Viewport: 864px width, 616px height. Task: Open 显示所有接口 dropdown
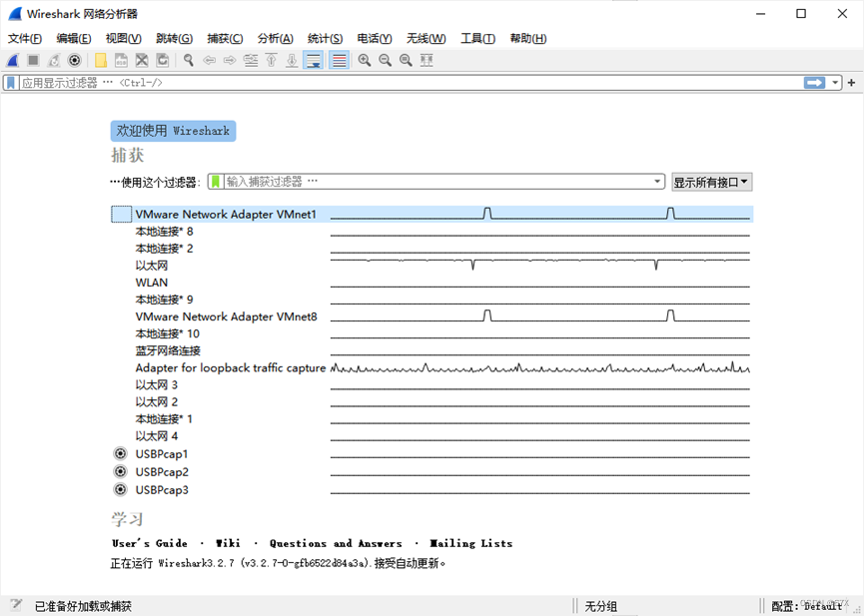pos(711,182)
